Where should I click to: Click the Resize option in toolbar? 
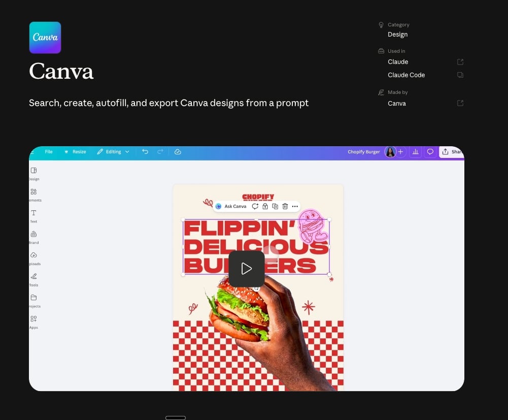click(x=75, y=152)
